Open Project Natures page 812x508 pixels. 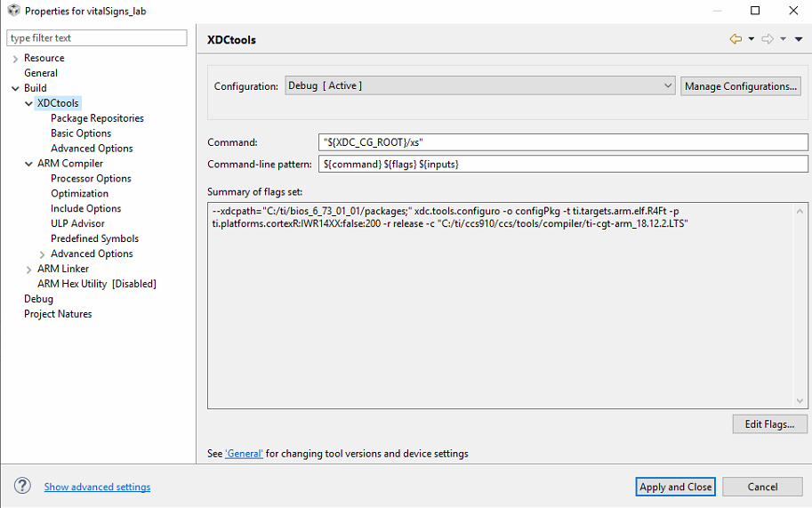[58, 314]
